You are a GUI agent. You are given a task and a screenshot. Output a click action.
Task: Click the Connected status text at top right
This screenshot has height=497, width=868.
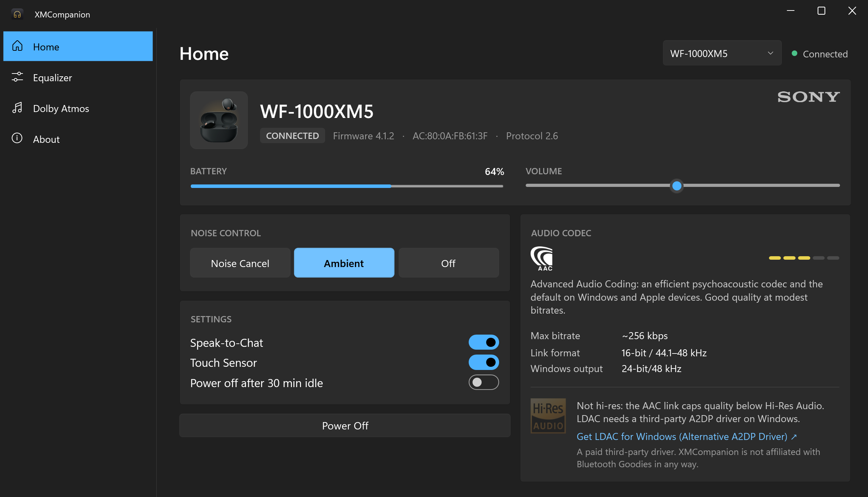pos(825,54)
